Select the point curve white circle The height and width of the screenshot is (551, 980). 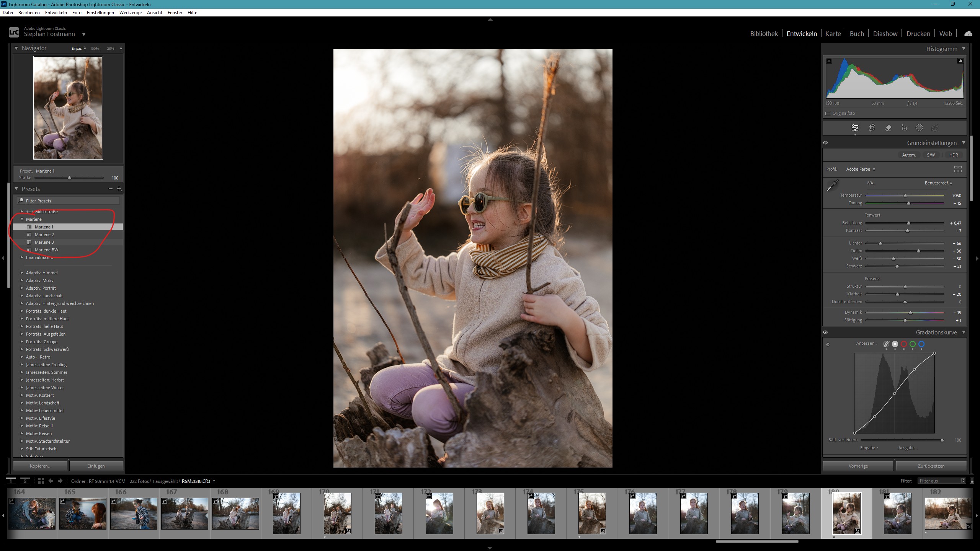tap(895, 344)
